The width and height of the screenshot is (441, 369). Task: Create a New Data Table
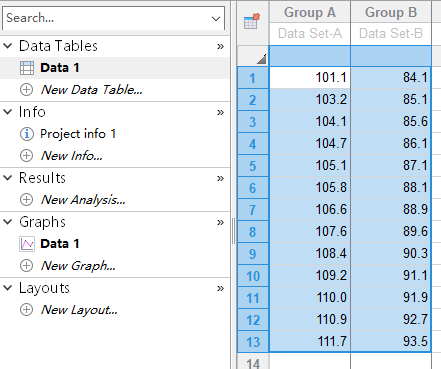[x=92, y=90]
